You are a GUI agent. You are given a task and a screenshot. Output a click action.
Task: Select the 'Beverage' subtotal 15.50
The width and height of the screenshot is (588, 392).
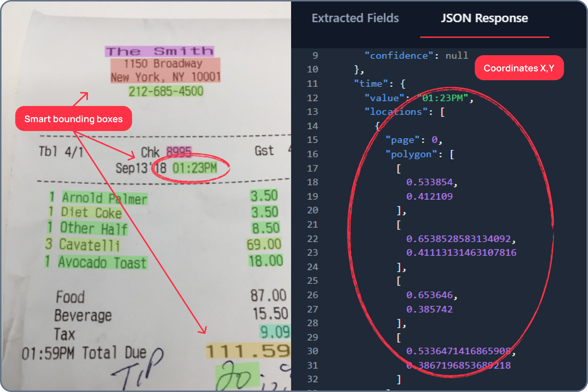(270, 314)
